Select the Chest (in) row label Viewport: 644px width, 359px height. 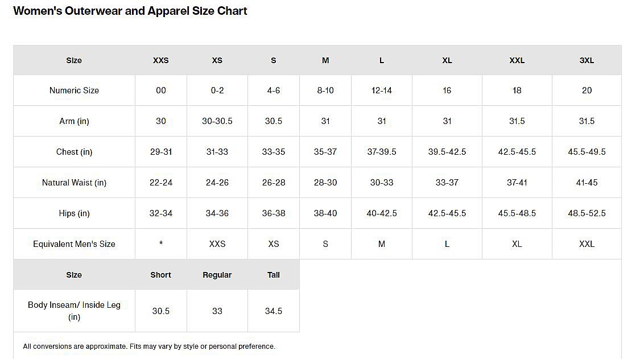point(74,152)
